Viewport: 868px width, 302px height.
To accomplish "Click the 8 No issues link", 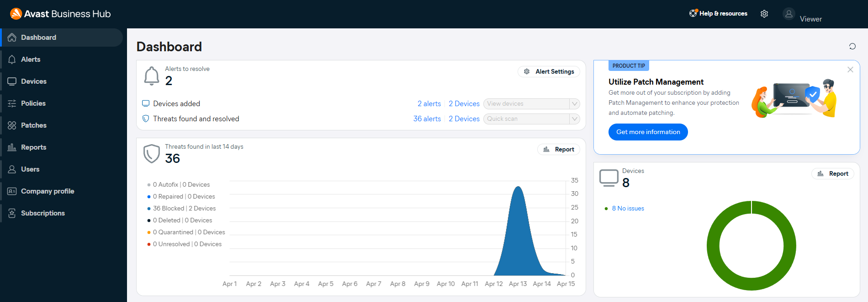I will [628, 208].
